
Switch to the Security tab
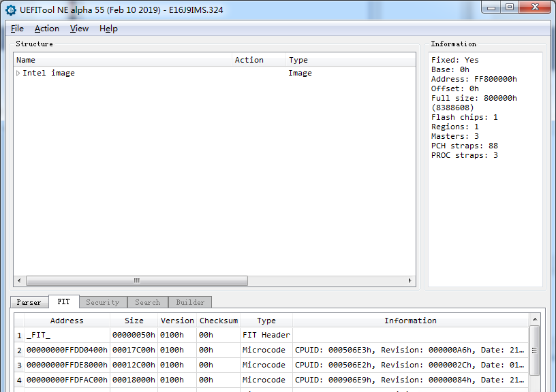click(x=103, y=302)
